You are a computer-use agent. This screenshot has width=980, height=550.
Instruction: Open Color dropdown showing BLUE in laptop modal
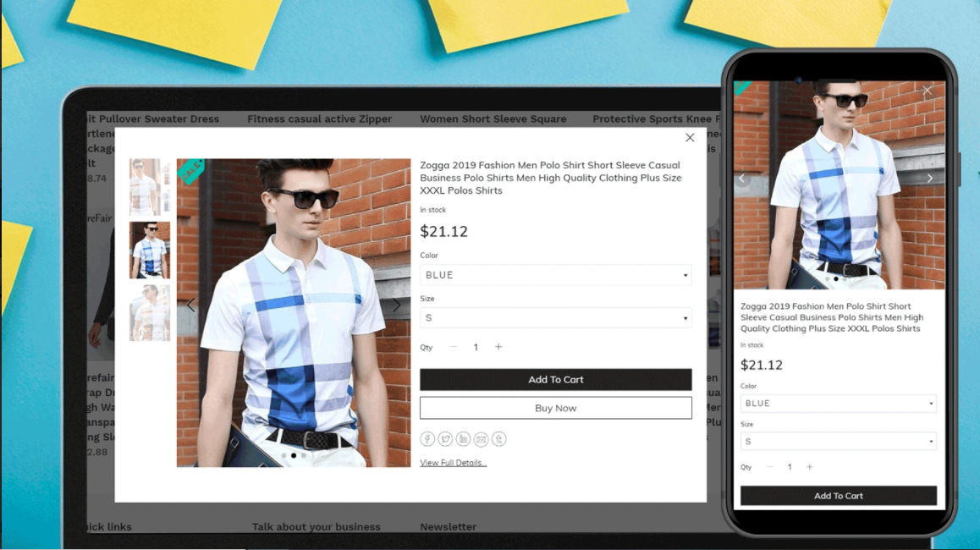556,275
